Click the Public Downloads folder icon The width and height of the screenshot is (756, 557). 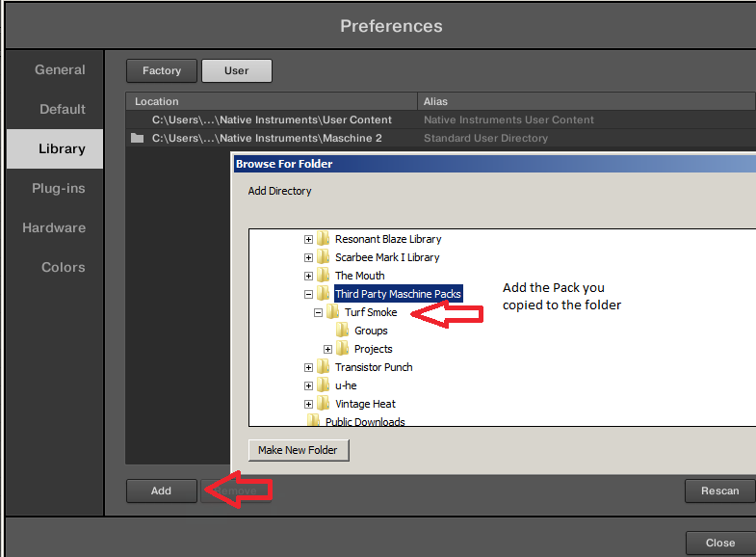pyautogui.click(x=313, y=421)
